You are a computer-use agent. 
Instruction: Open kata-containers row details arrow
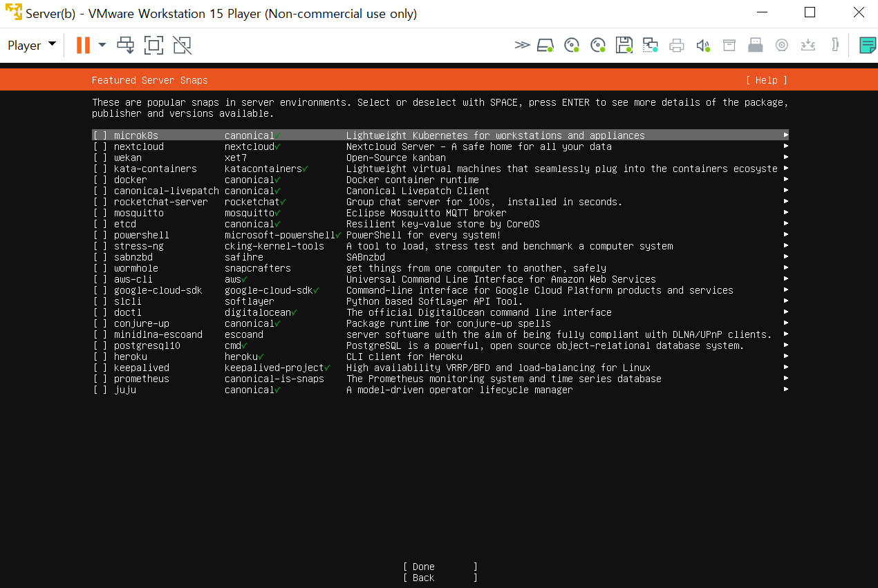click(786, 169)
